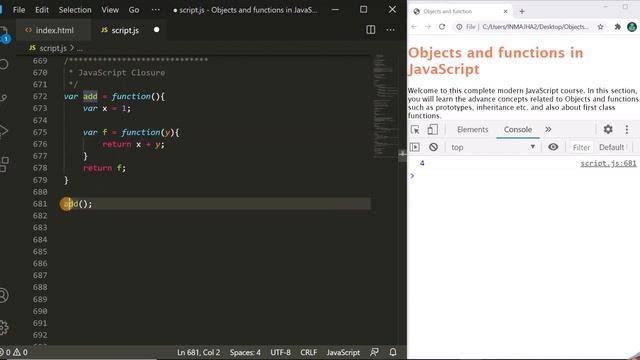
Task: Open Chrome profile avatar
Action: click(632, 27)
